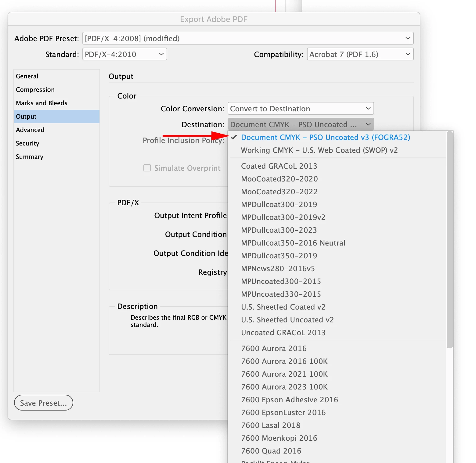
Task: Select U.S. Sheetfed Uncoated v2 profile
Action: [x=337, y=320]
